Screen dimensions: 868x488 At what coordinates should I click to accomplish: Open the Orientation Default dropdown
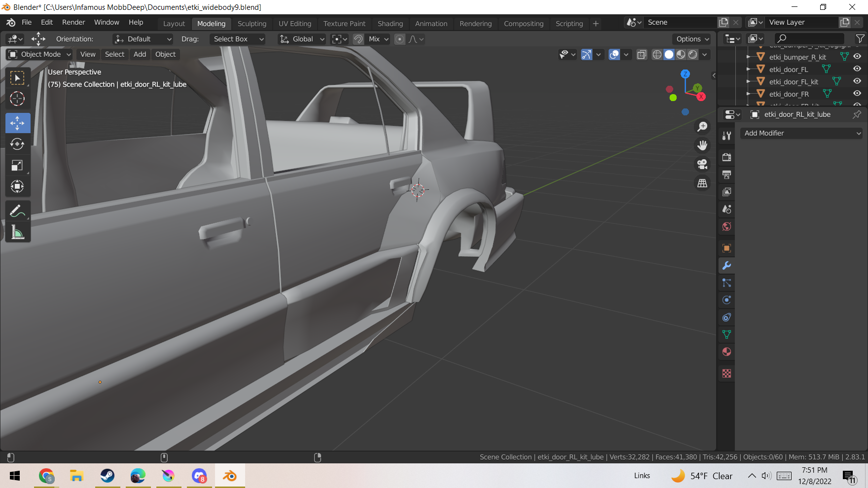[x=143, y=39]
